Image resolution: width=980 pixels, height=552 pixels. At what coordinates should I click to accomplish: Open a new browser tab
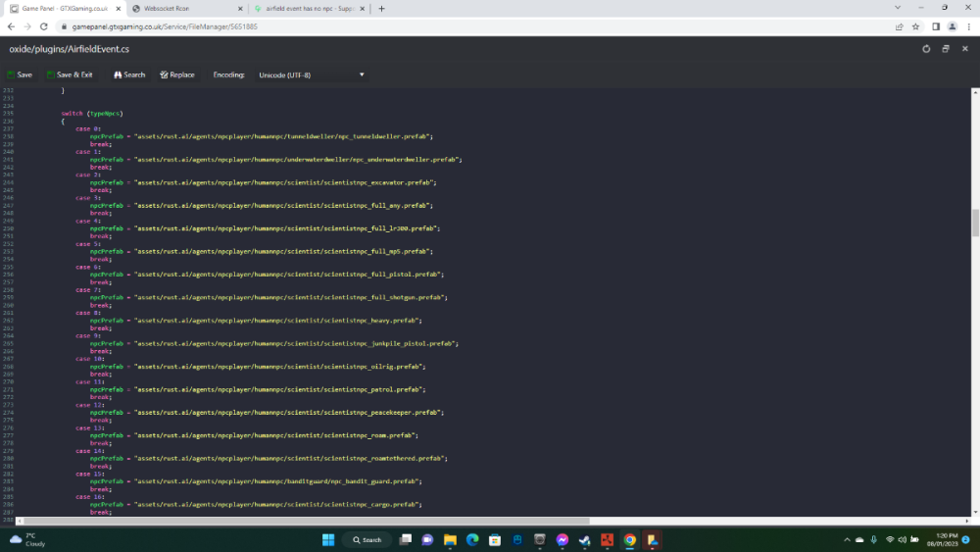(x=382, y=9)
